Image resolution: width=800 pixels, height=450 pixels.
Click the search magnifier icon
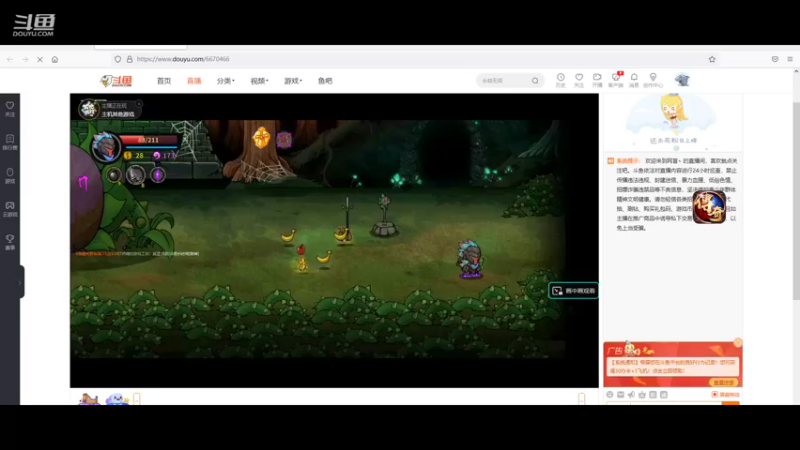[x=535, y=81]
